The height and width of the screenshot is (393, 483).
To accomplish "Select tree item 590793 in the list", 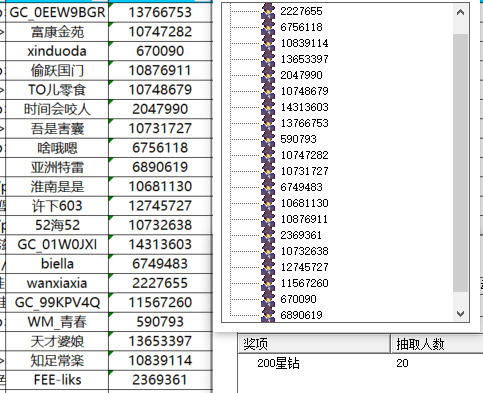I will [298, 139].
